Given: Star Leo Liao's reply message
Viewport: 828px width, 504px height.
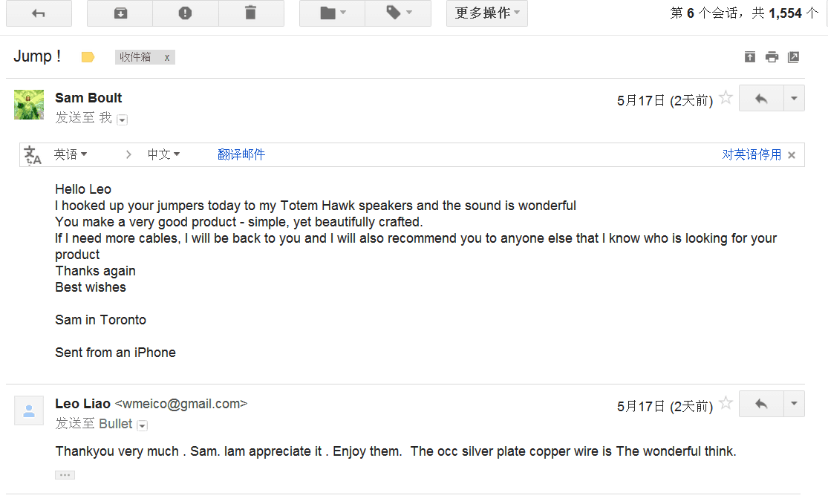Looking at the screenshot, I should click(x=726, y=404).
